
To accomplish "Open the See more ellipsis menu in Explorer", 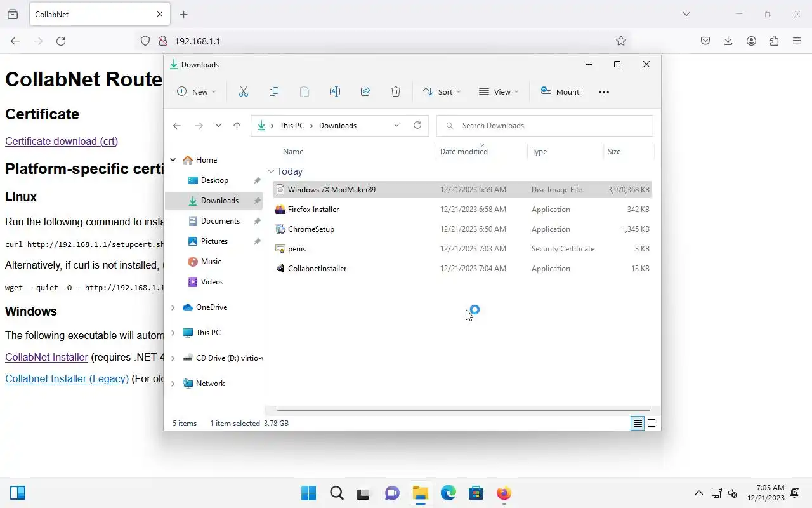I will coord(604,91).
